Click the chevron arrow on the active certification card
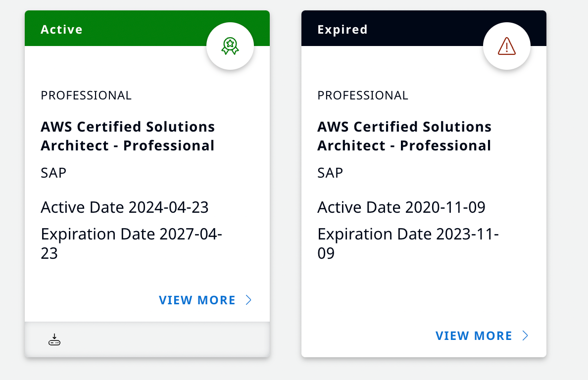The width and height of the screenshot is (588, 380). 249,300
